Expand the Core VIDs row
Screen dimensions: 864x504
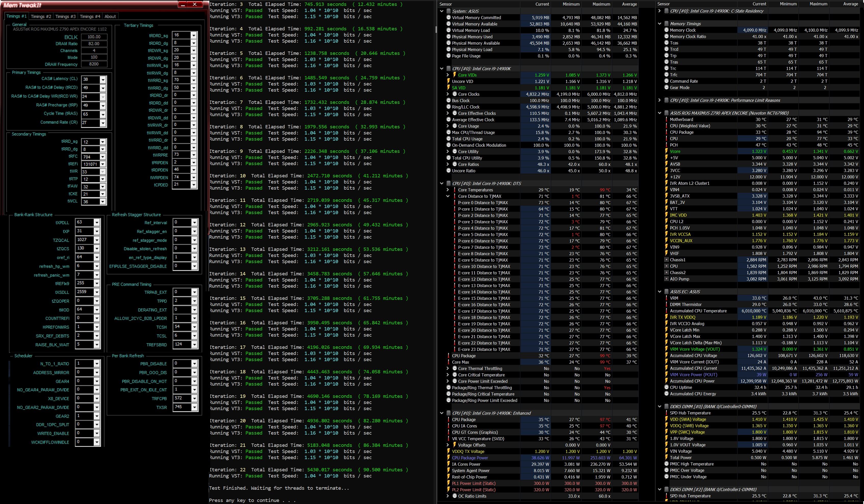click(x=448, y=75)
